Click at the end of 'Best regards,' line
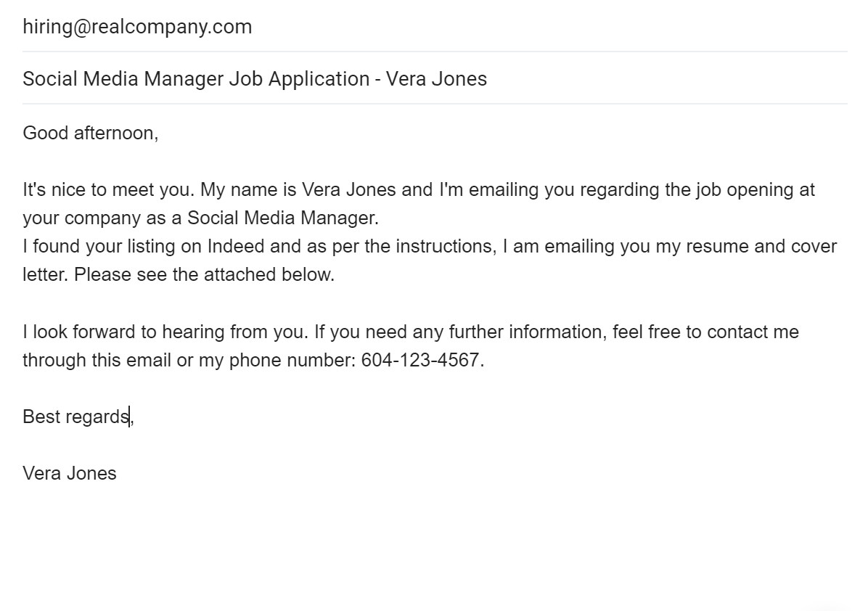 tap(135, 417)
